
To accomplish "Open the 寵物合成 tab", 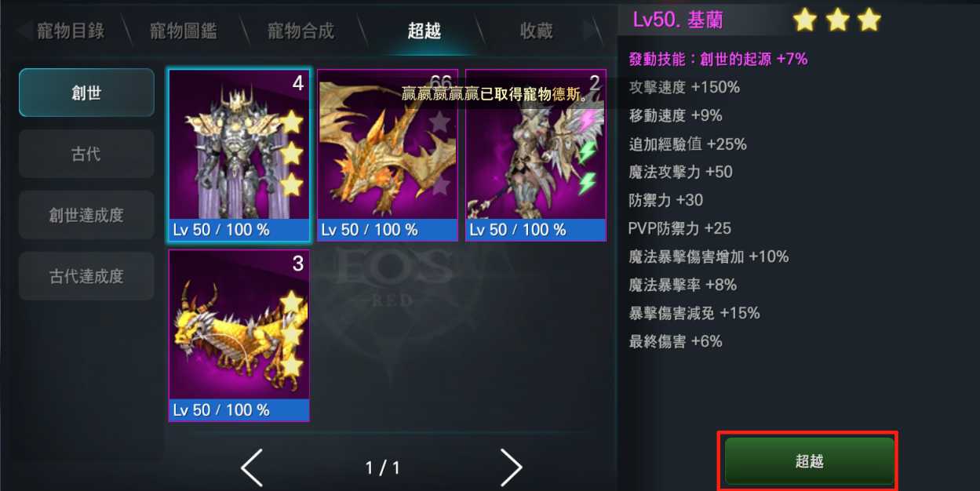I will tap(301, 31).
